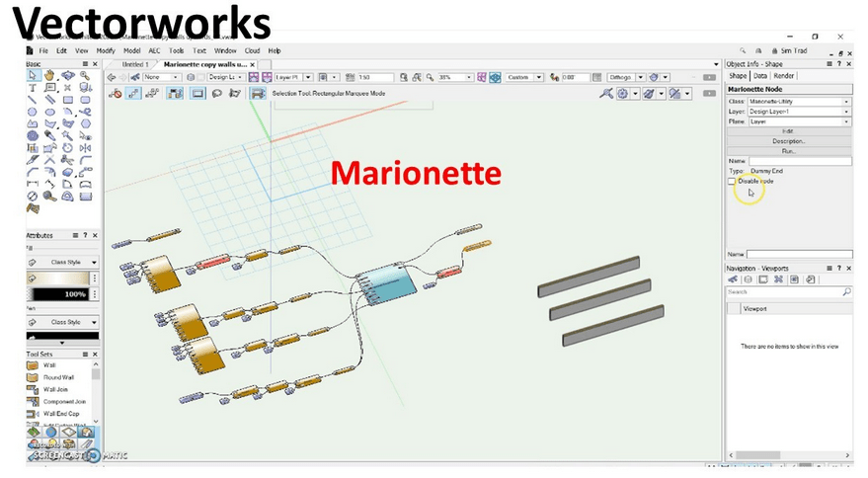Open the Render tab in Object Info
Screen dimensions: 868x478
784,75
